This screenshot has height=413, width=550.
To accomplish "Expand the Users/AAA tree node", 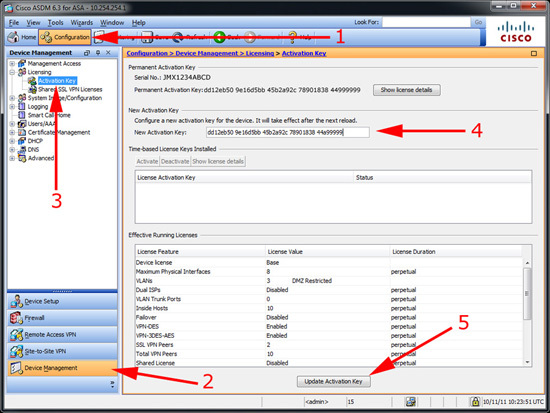I will (12, 124).
